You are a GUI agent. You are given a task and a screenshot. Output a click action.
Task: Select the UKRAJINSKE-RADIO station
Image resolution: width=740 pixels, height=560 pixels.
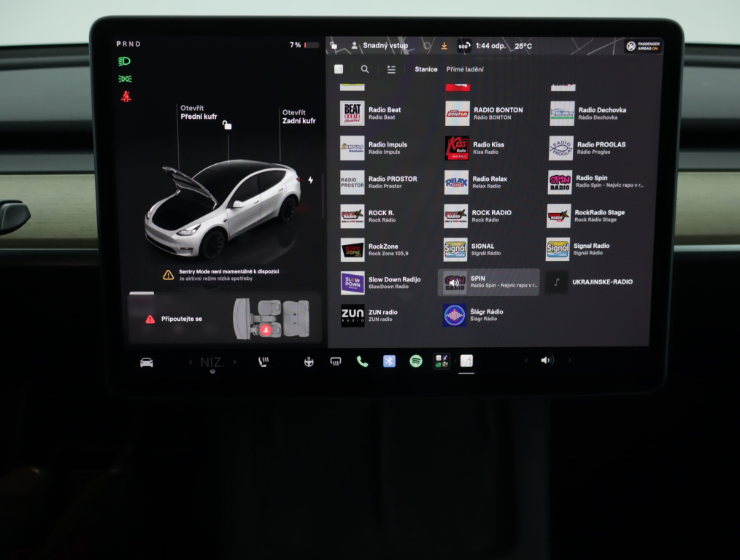(592, 282)
